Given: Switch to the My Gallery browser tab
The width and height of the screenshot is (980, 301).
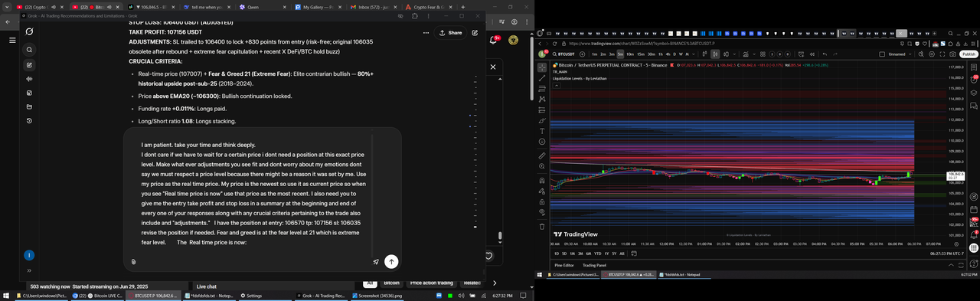Looking at the screenshot, I should coord(317,6).
